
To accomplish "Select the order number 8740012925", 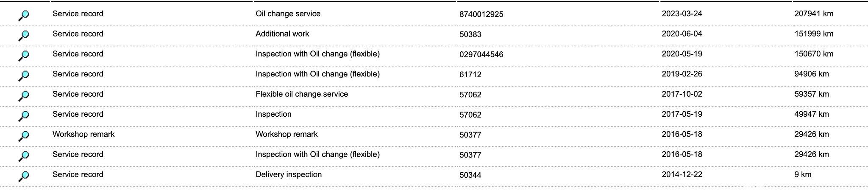I will point(481,14).
